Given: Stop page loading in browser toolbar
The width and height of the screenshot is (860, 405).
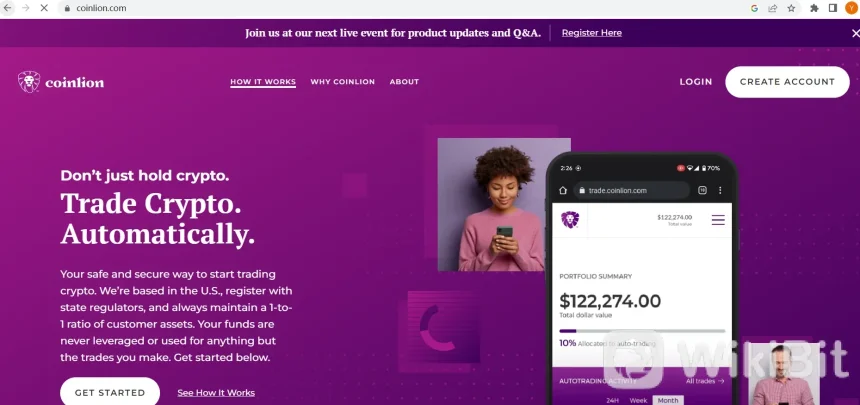Looking at the screenshot, I should (x=44, y=8).
